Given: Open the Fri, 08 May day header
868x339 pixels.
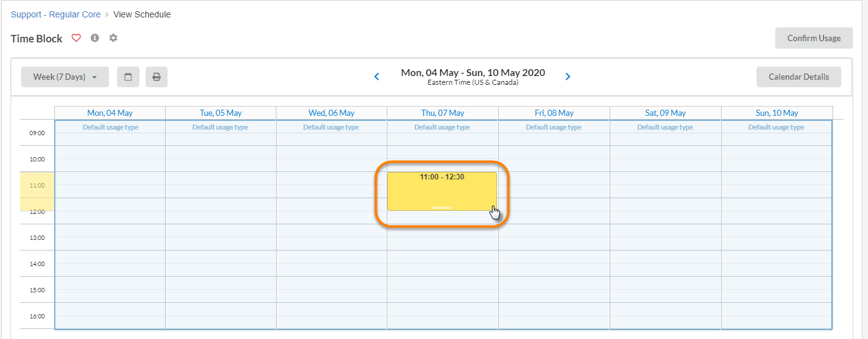Looking at the screenshot, I should (x=554, y=113).
